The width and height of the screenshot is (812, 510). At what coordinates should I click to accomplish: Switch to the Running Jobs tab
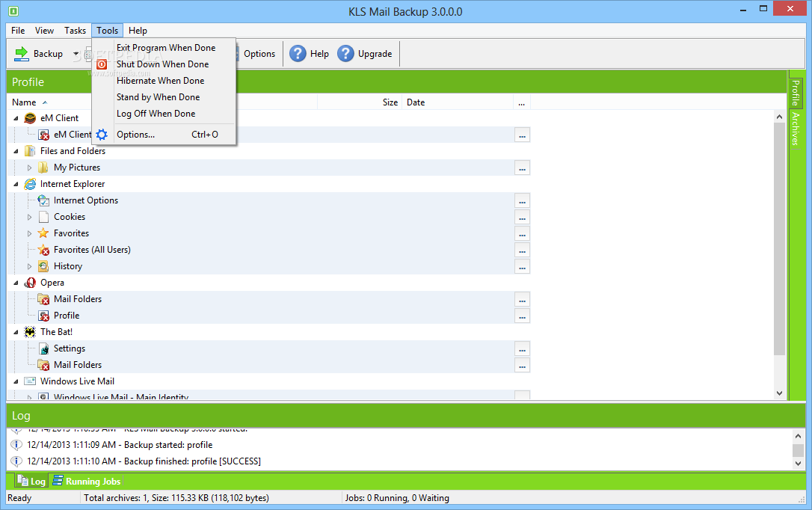87,481
